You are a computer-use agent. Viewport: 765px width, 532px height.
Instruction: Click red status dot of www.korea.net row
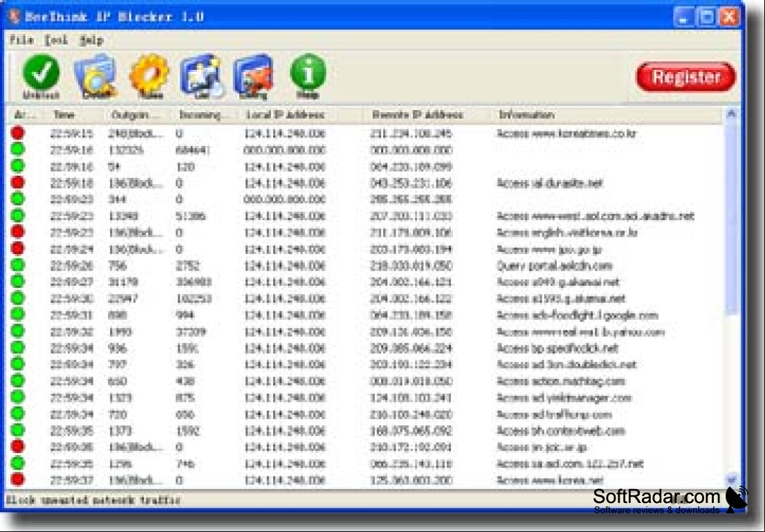pos(18,480)
